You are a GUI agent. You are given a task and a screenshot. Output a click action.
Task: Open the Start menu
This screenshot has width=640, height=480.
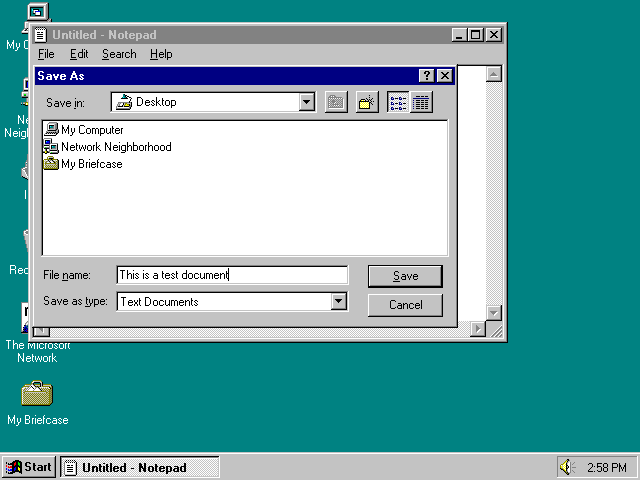(29, 467)
